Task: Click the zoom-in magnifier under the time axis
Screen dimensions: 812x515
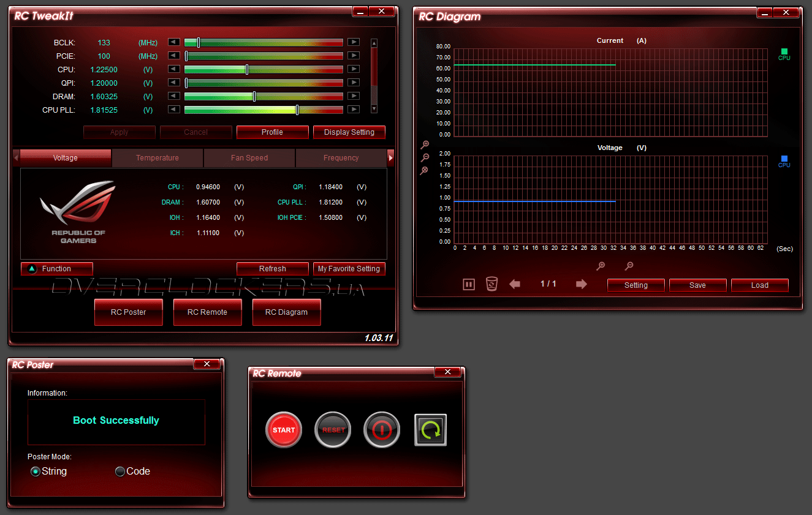Action: click(601, 266)
